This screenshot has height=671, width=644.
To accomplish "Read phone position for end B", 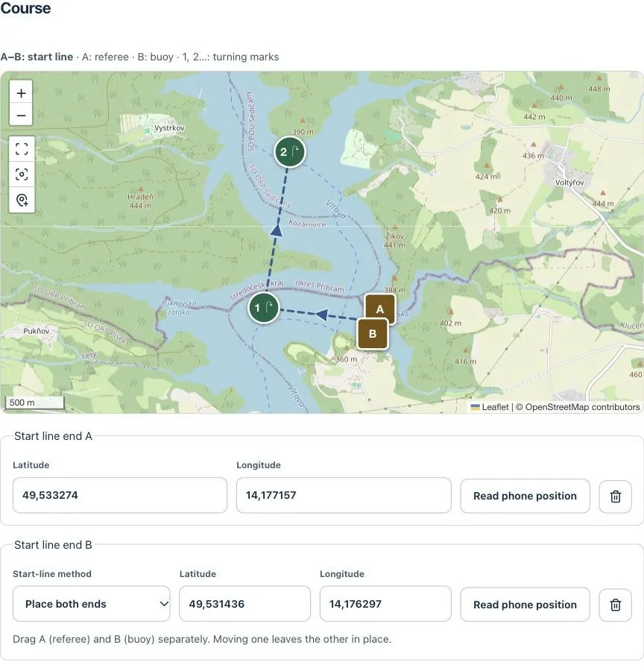I will tap(525, 605).
